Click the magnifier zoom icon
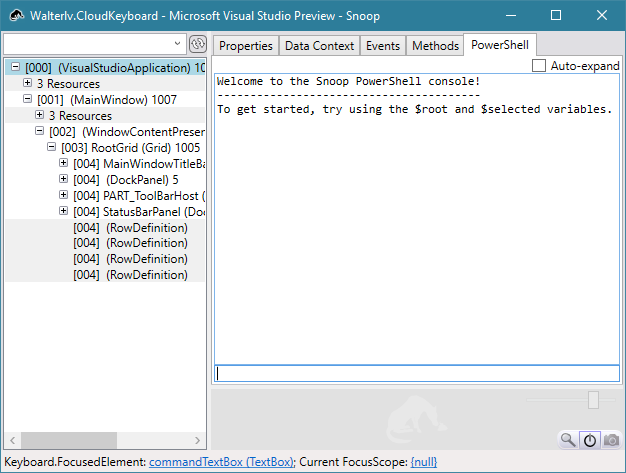The image size is (626, 473). (x=568, y=440)
